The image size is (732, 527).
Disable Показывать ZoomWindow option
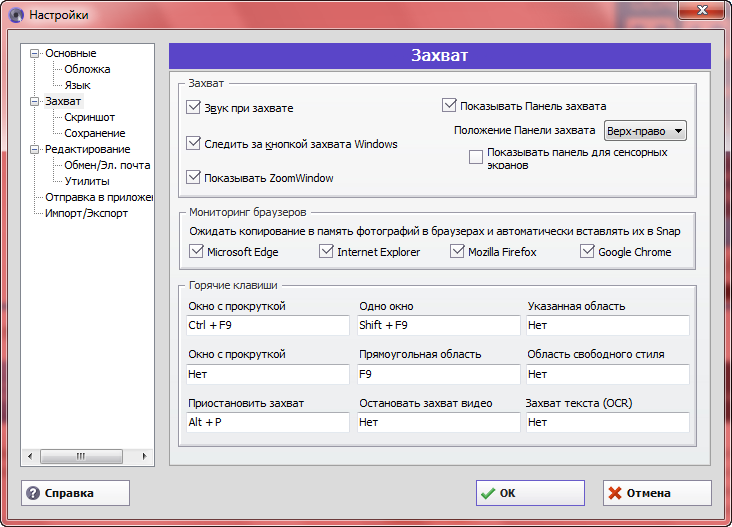tap(194, 177)
